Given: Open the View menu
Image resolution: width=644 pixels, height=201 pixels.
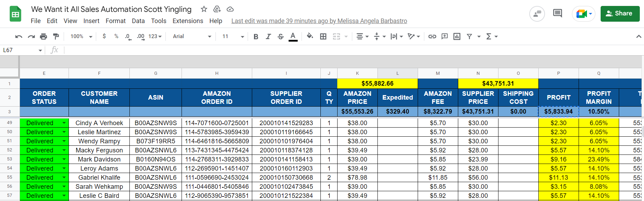Looking at the screenshot, I should [x=70, y=21].
